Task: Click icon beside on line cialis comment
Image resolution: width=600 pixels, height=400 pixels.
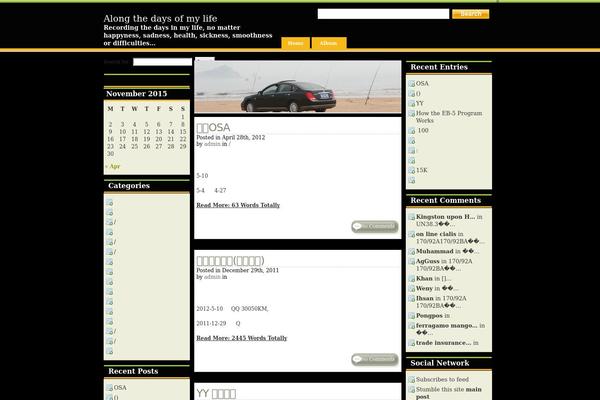Action: point(412,234)
